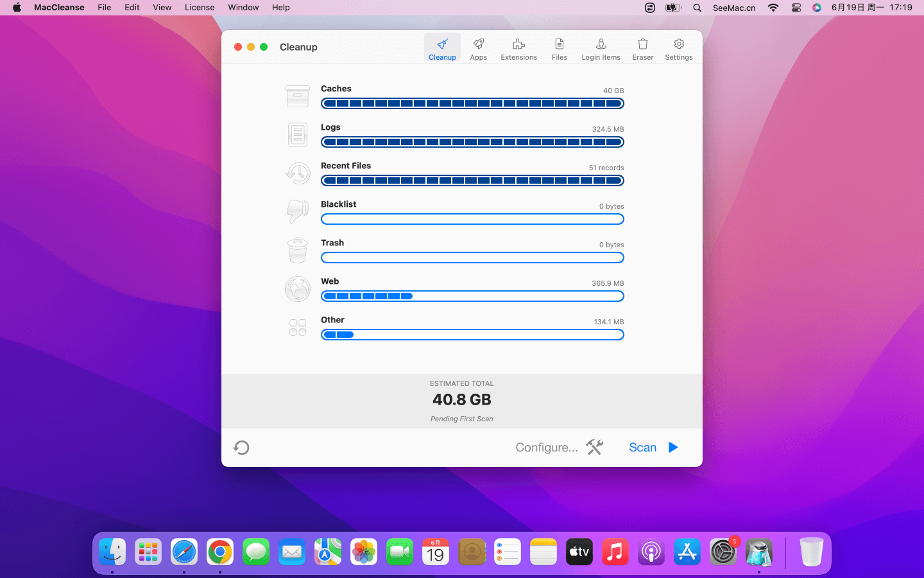Viewport: 924px width, 578px height.
Task: Open App Store from the dock
Action: 687,552
